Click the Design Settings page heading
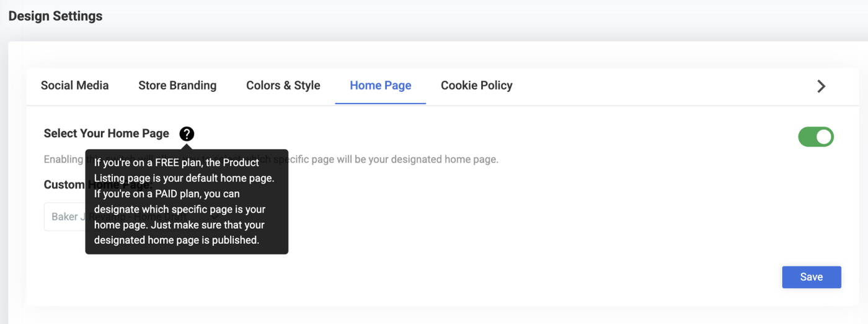The height and width of the screenshot is (324, 868). click(56, 16)
